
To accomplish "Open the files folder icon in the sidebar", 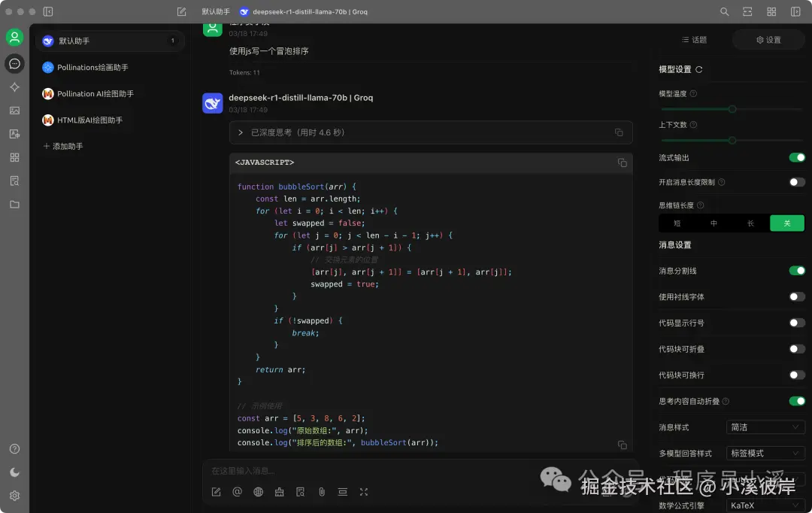I will click(14, 204).
